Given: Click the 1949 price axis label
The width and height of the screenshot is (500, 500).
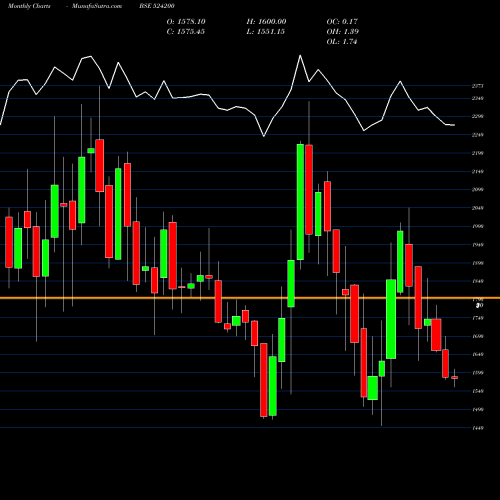Looking at the screenshot, I should tap(478, 245).
